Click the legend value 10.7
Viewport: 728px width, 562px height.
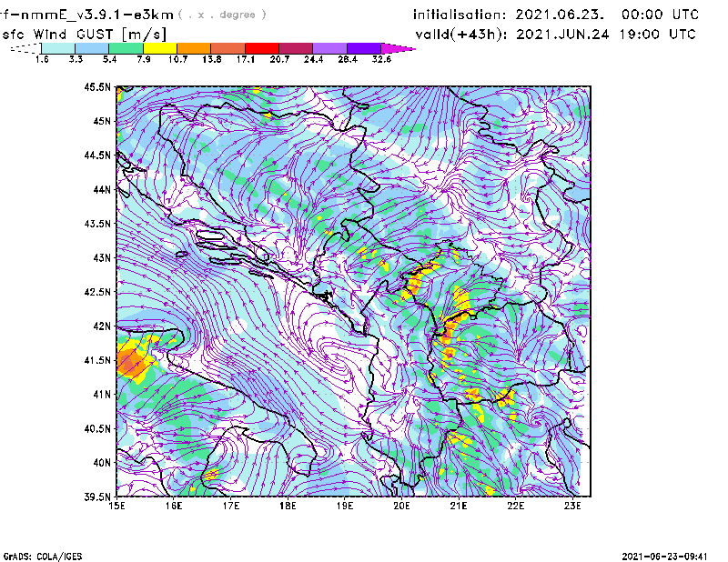(177, 59)
